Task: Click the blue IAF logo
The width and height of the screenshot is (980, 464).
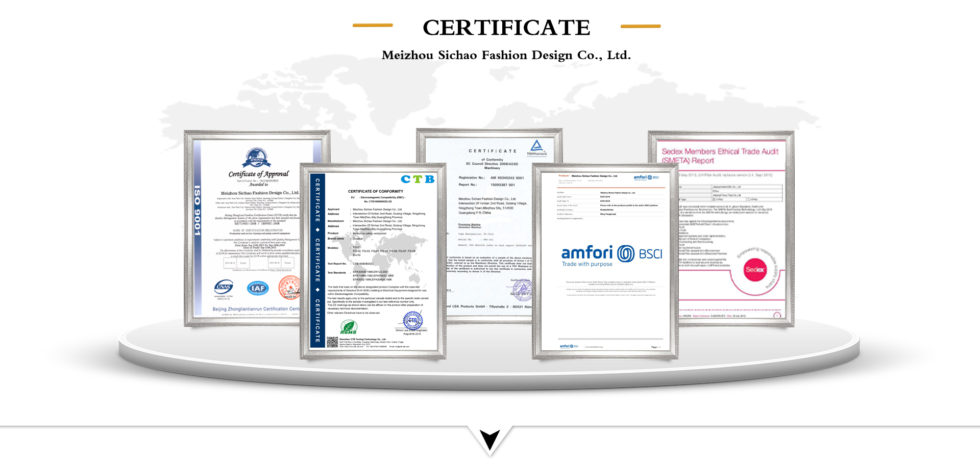Action: coord(258,288)
